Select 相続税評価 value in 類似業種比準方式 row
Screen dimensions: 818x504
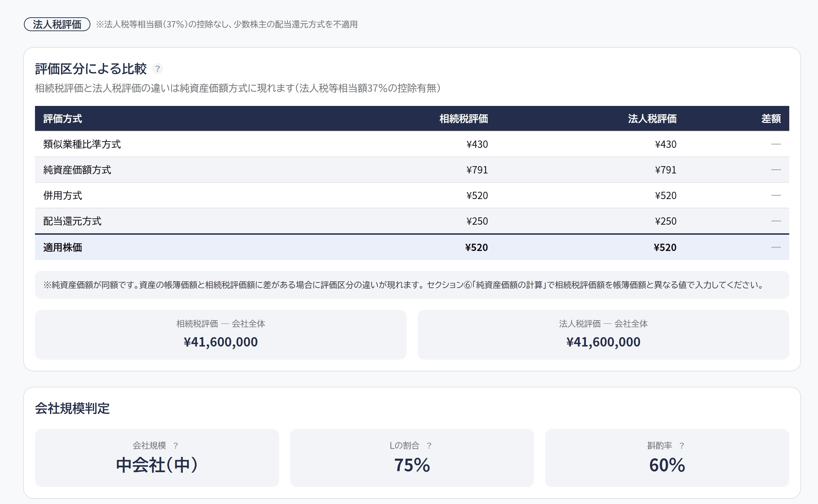coord(477,144)
